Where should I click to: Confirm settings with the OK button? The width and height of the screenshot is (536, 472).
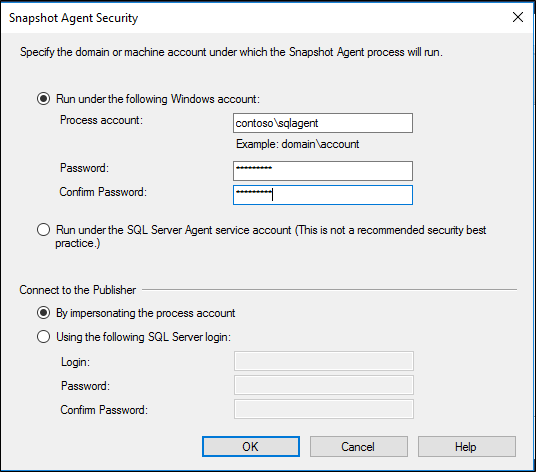[251, 446]
